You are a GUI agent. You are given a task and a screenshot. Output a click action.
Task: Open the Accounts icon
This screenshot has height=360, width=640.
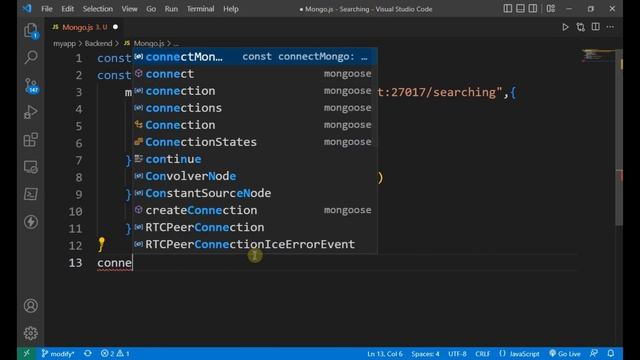tap(31, 306)
